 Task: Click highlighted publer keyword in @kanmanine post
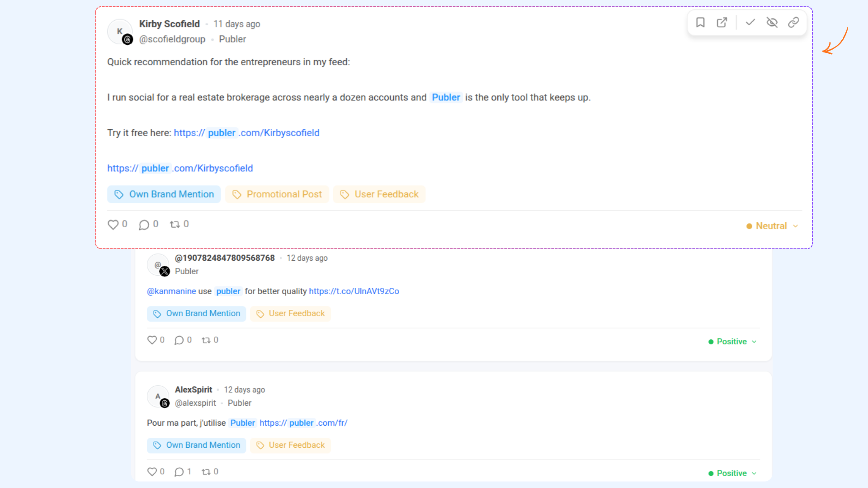coord(228,291)
